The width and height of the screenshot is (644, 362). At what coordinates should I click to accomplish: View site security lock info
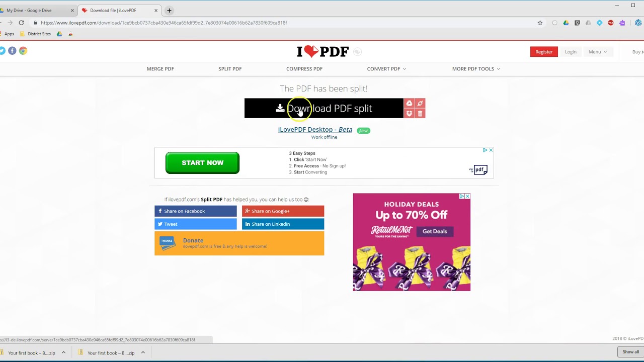click(35, 23)
